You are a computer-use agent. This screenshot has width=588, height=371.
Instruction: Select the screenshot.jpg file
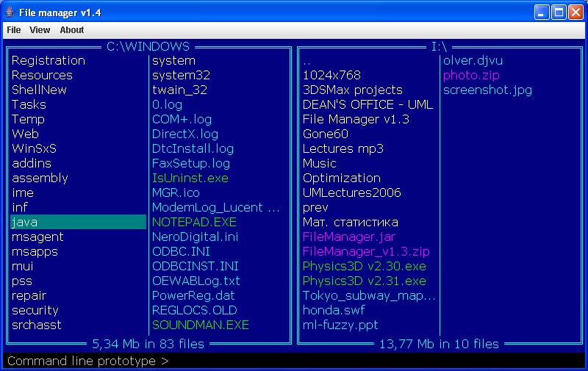[487, 90]
